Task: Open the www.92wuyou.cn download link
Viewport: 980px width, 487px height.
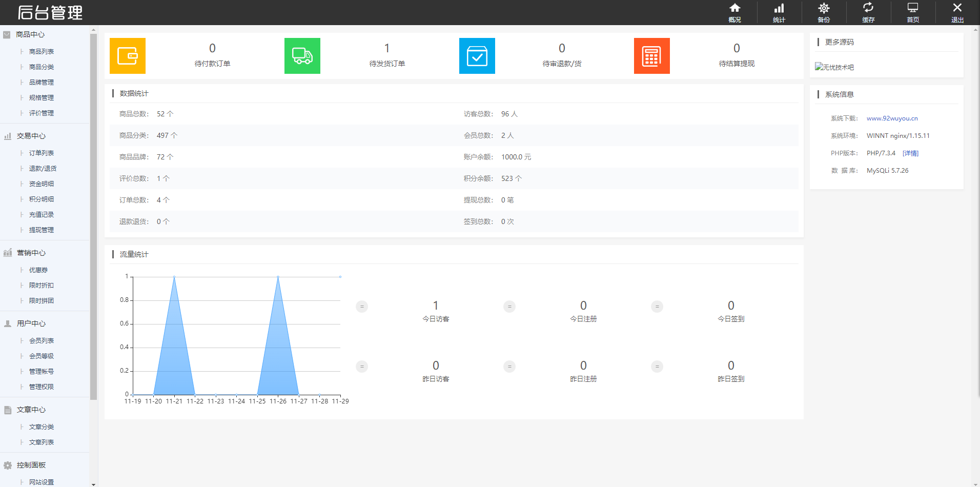Action: (892, 118)
